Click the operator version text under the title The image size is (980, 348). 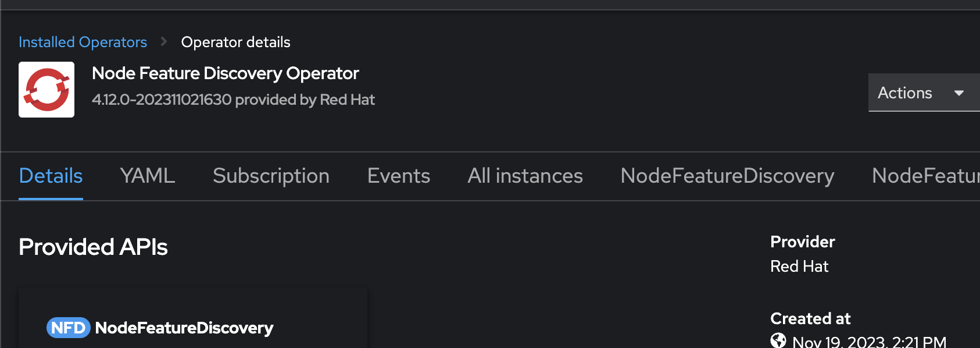233,100
